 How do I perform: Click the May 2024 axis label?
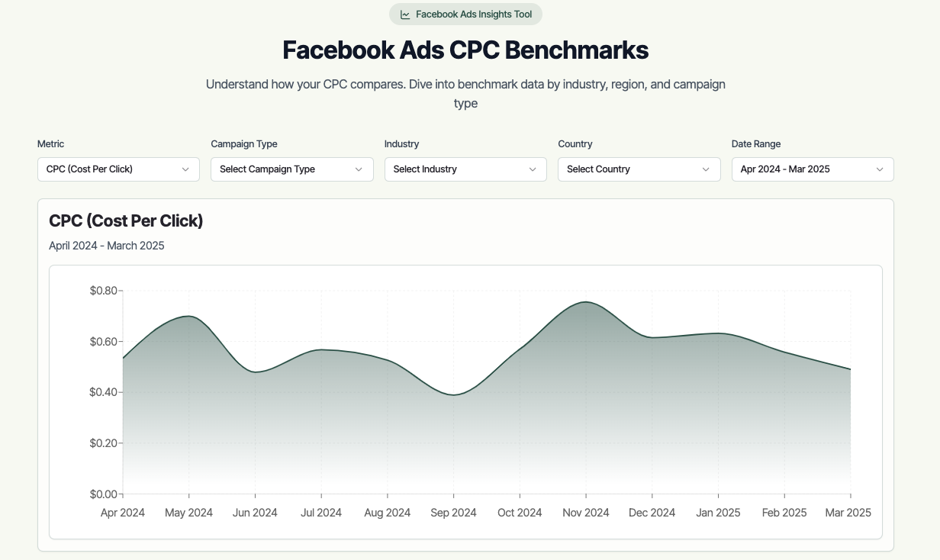pyautogui.click(x=188, y=513)
